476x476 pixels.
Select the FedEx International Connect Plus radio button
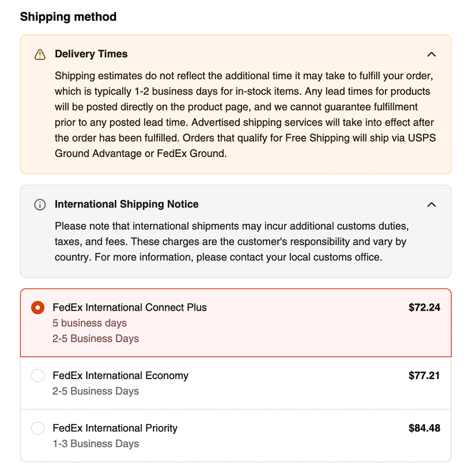38,308
